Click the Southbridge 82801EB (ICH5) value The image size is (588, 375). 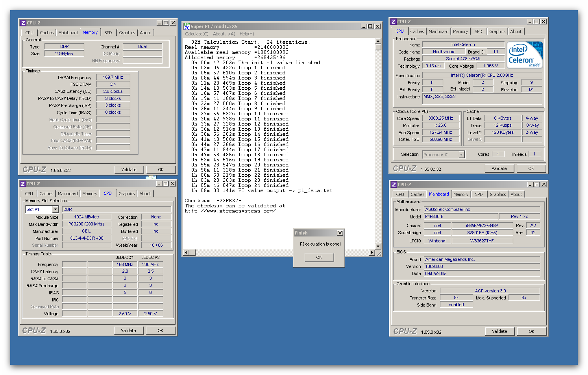click(482, 233)
